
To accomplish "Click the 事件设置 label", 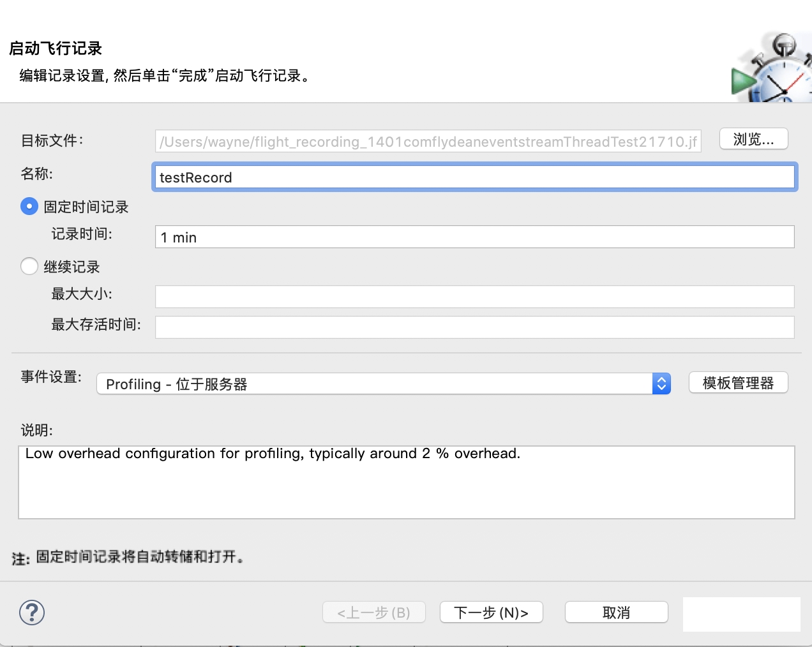I will click(51, 377).
